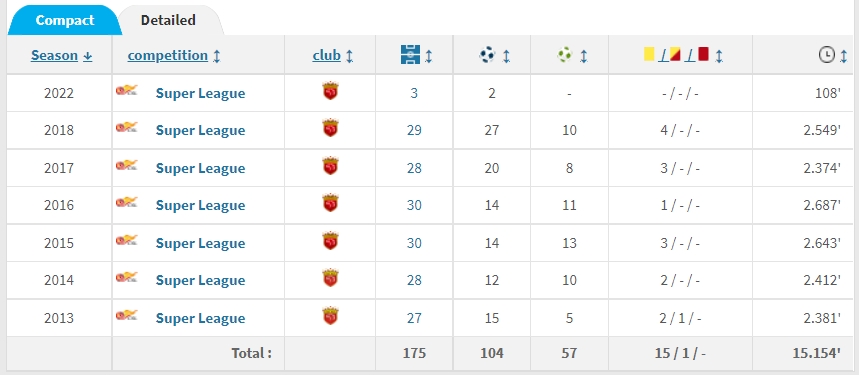Sort table by competition column

174,55
